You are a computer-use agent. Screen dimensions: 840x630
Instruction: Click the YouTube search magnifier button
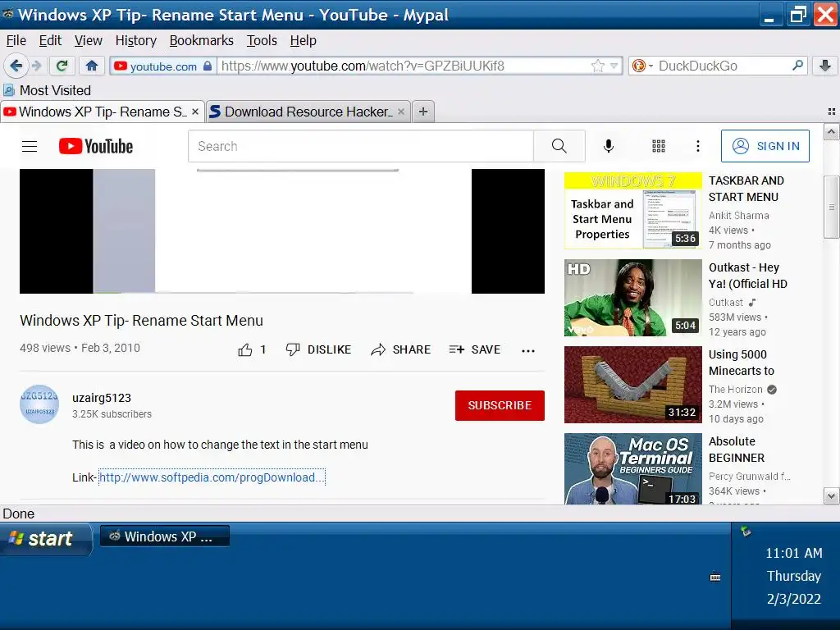(x=559, y=146)
